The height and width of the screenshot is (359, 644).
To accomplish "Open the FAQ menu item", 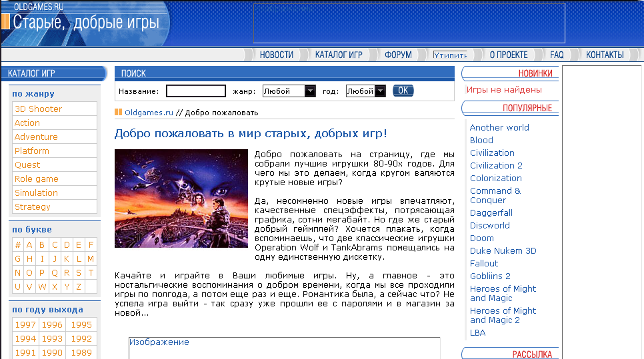I will pos(557,55).
